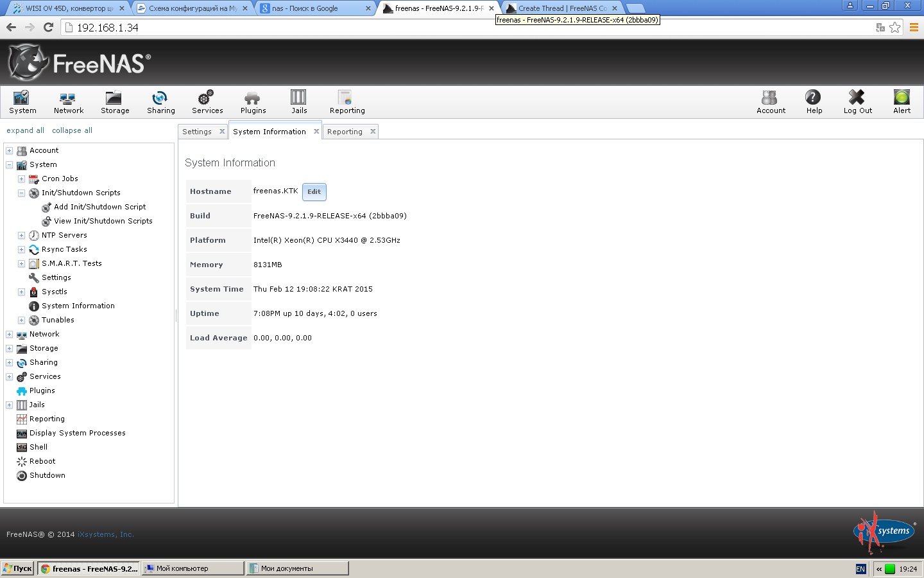Collapse the System tree node
Screen dimensions: 924x578
point(10,165)
